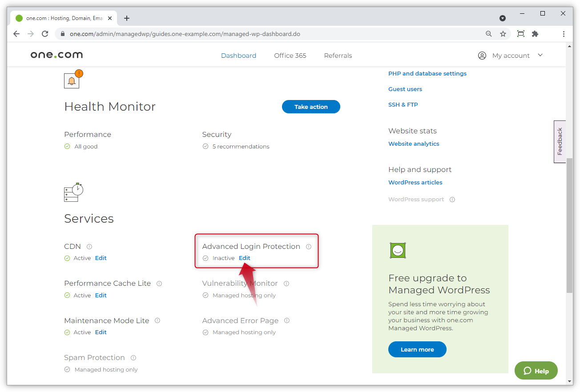This screenshot has height=392, width=580.
Task: Click the checkmark next to 5 recommendations
Action: [x=205, y=146]
